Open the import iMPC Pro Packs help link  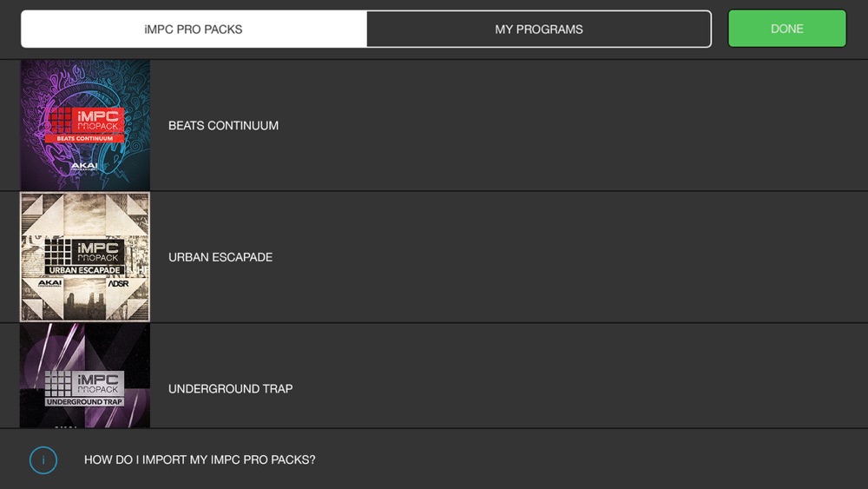[200, 459]
